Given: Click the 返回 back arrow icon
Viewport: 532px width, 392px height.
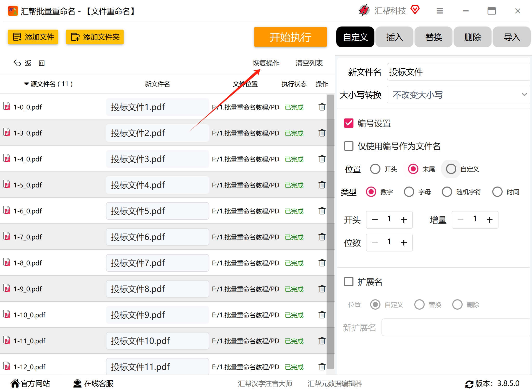Looking at the screenshot, I should pyautogui.click(x=17, y=63).
